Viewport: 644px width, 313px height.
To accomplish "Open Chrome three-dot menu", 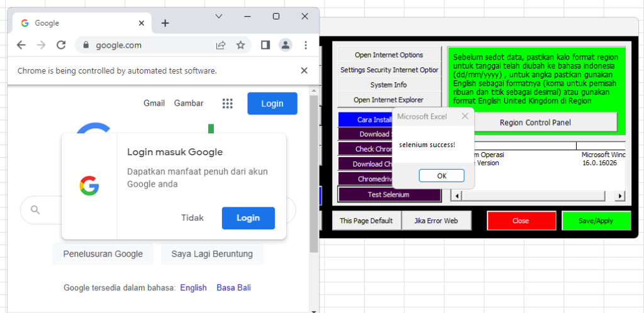I will coord(306,45).
